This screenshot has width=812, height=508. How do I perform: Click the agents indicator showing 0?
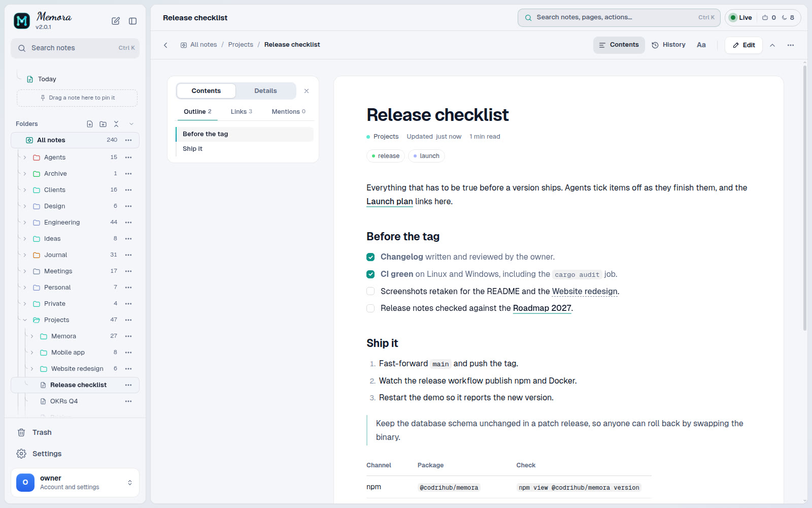pos(769,17)
